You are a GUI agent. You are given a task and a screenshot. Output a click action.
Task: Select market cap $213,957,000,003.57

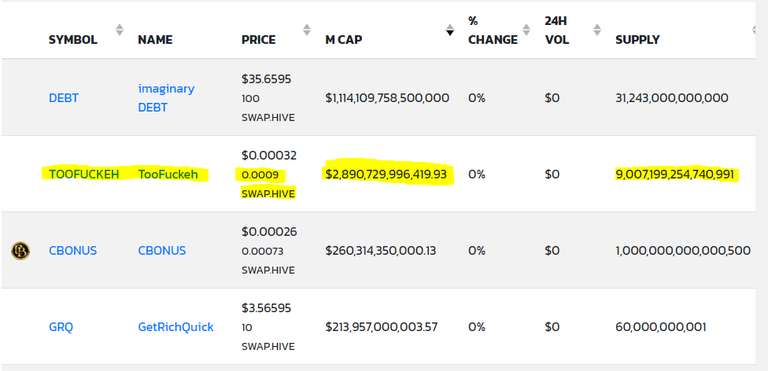tap(382, 327)
